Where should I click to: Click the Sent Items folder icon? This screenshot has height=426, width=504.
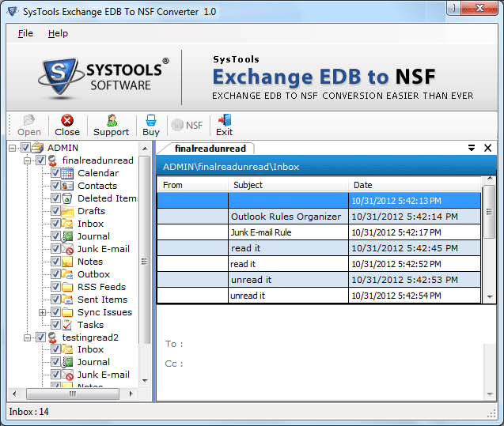point(67,300)
